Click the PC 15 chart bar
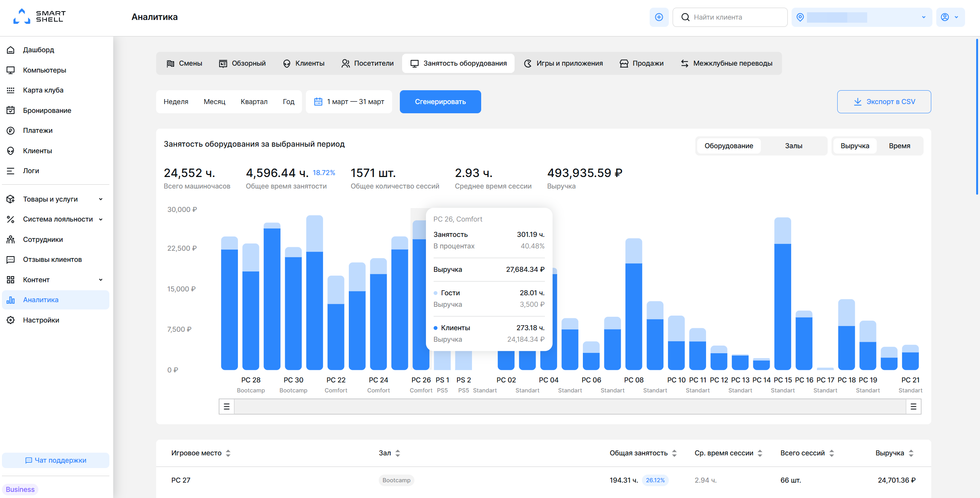 782,294
